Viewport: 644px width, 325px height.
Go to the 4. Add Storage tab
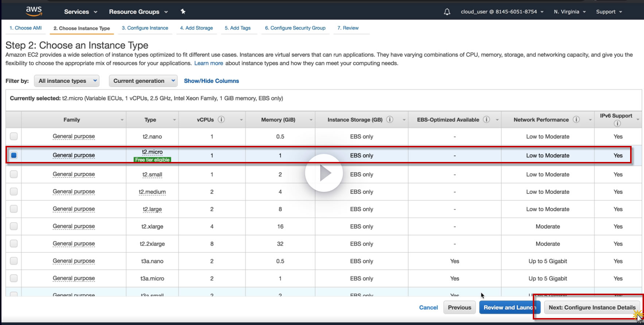click(x=196, y=28)
